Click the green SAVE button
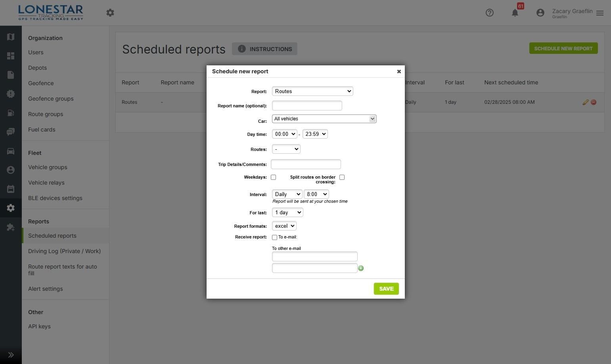611x364 pixels. pos(386,289)
